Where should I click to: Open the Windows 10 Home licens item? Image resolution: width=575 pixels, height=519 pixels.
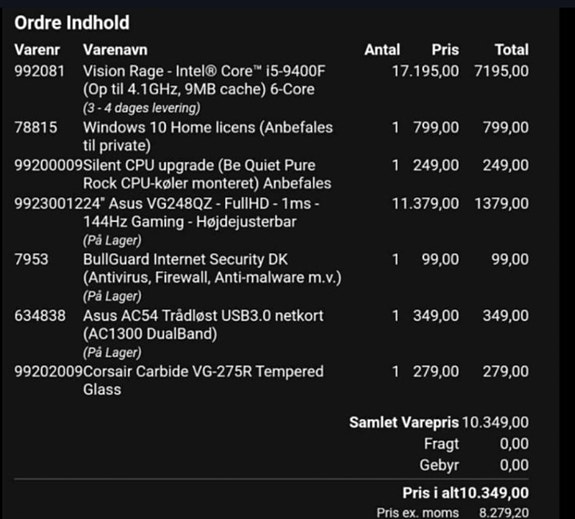pyautogui.click(x=208, y=136)
